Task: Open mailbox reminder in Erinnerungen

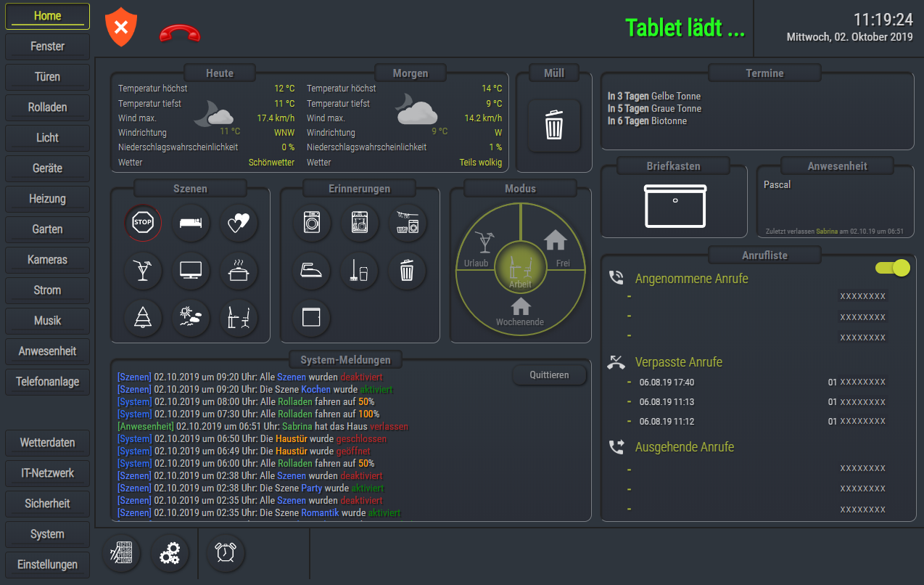Action: coord(312,319)
